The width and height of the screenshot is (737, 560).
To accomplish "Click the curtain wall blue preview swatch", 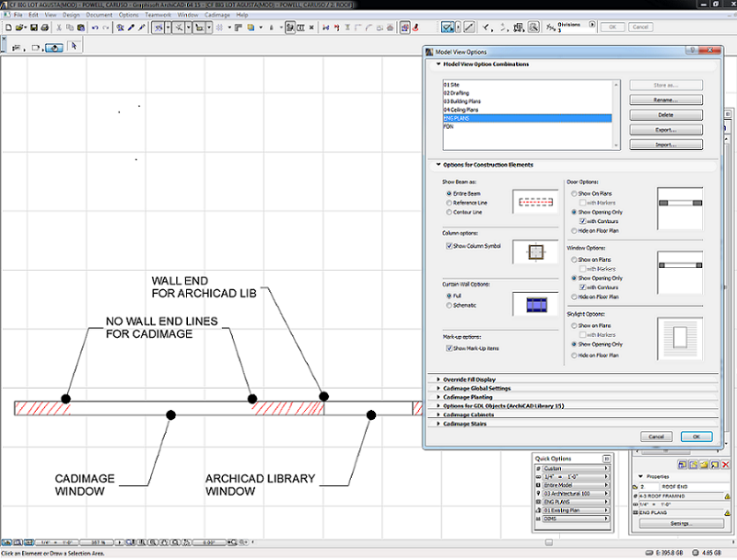I will [535, 305].
